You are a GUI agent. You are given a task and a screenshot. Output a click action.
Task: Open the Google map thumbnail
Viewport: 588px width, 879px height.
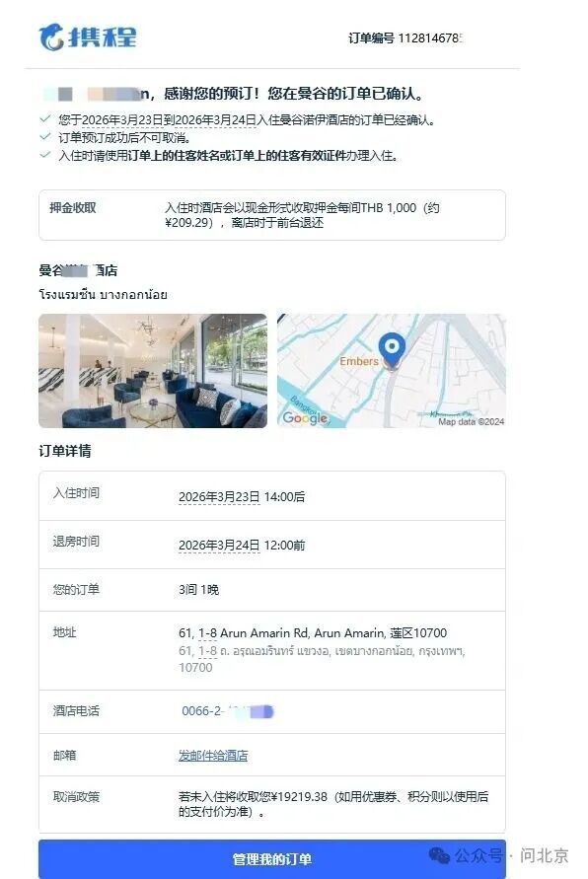(x=392, y=371)
